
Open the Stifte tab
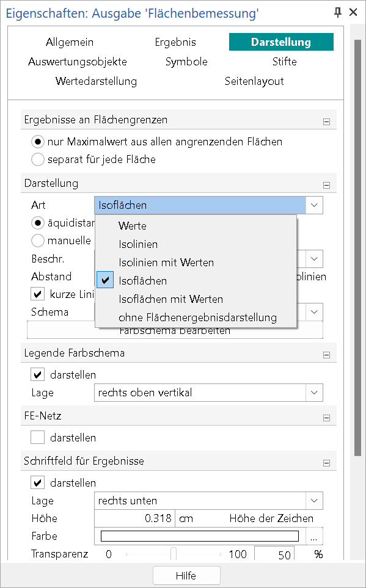284,62
